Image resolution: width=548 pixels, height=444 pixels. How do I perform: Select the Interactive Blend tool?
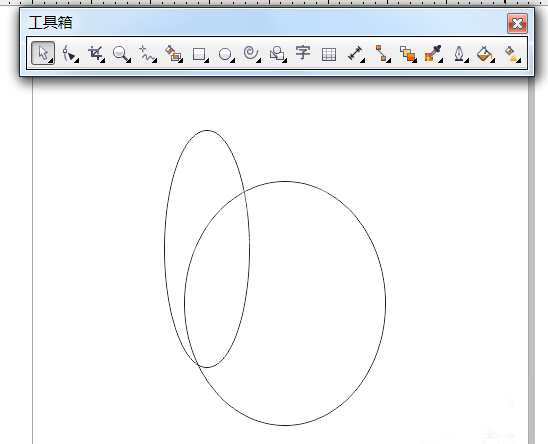click(x=408, y=54)
